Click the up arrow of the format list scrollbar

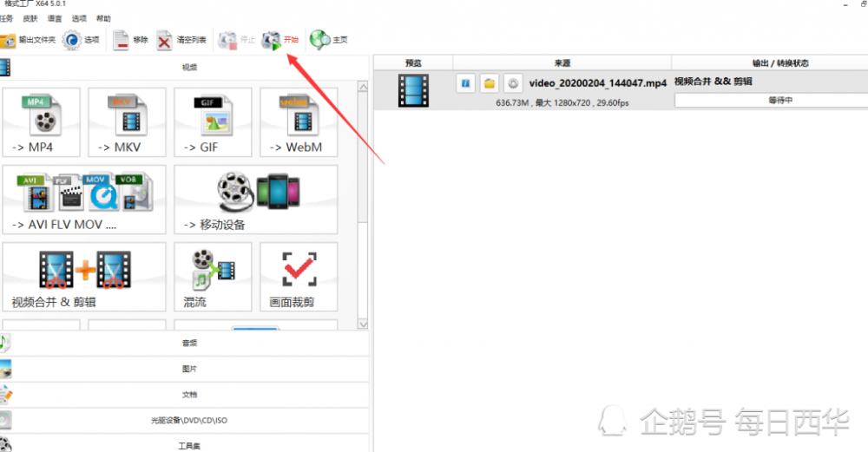pos(363,87)
